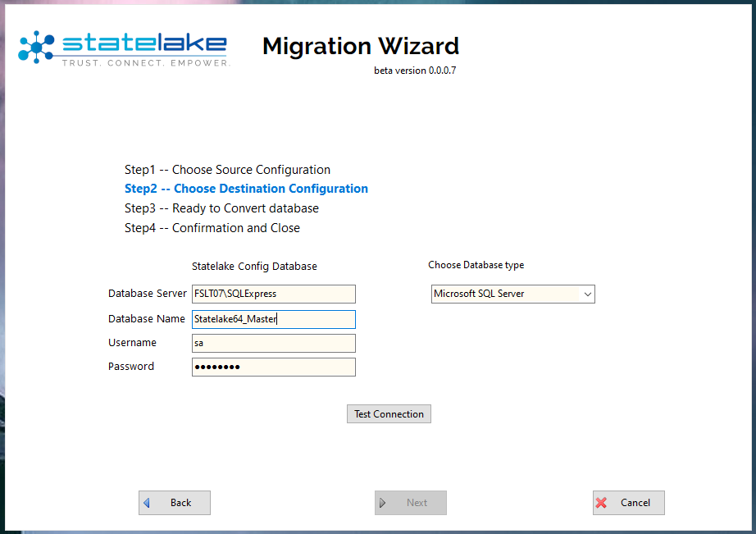Click the Migration Wizard title
This screenshot has height=534, width=756.
pyautogui.click(x=361, y=46)
